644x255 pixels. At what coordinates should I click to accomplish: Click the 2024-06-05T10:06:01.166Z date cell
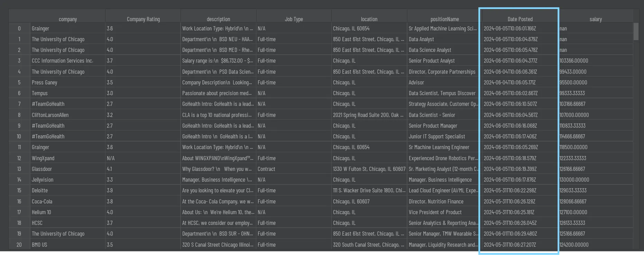520,28
